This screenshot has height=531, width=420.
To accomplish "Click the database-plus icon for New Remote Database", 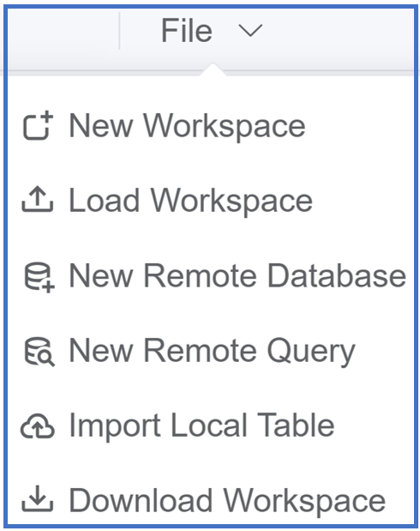I will [x=39, y=278].
